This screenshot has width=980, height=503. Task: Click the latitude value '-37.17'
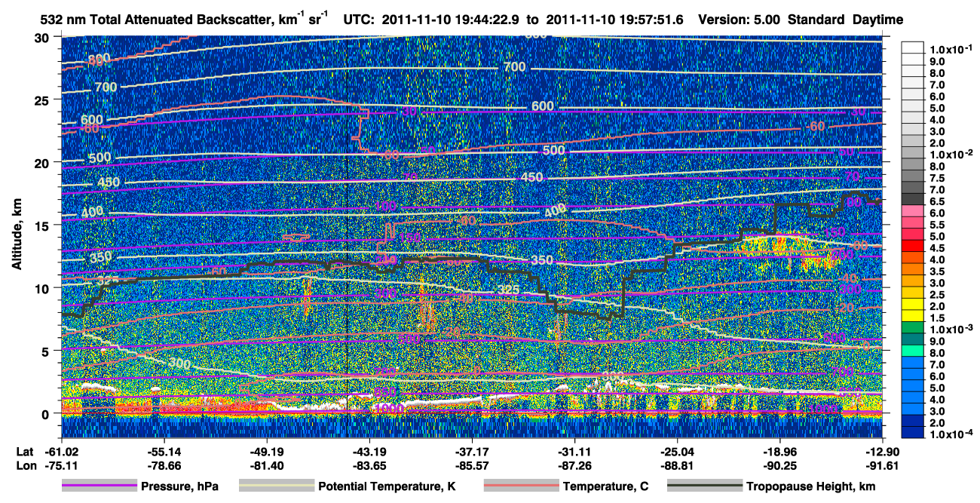472,452
